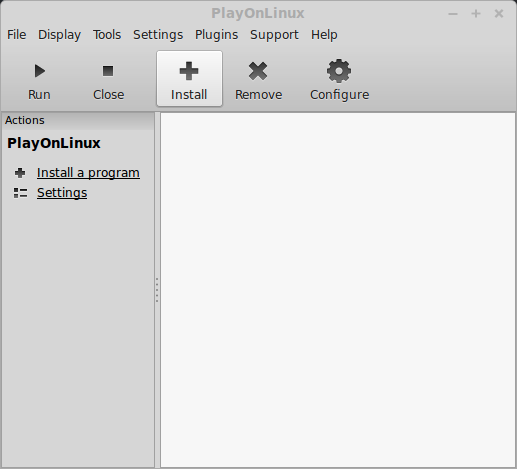517x469 pixels.
Task: Click the plus icon beside Install a program
Action: 20,173
